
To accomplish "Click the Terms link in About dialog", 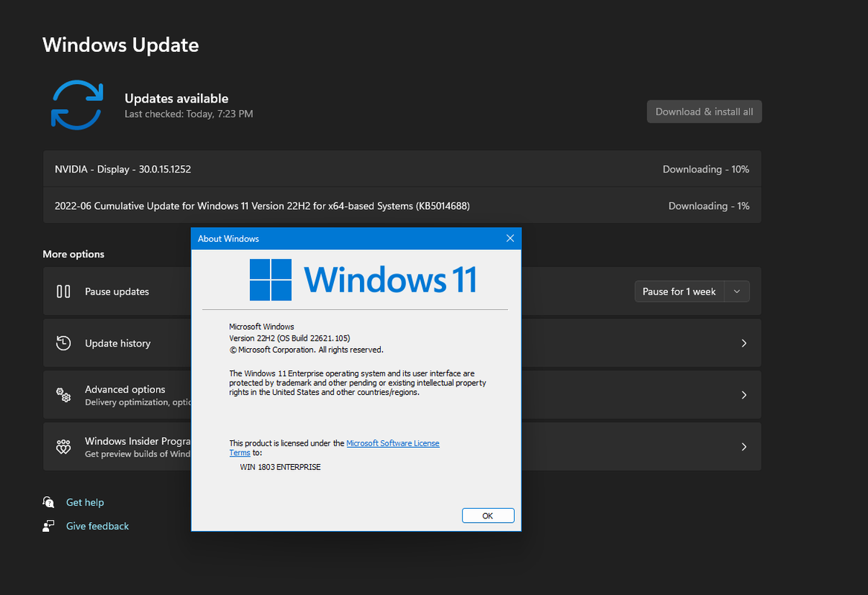I will (x=239, y=453).
